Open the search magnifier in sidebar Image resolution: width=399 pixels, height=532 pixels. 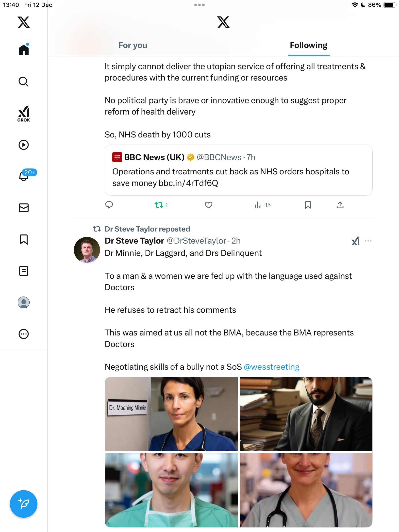tap(24, 82)
